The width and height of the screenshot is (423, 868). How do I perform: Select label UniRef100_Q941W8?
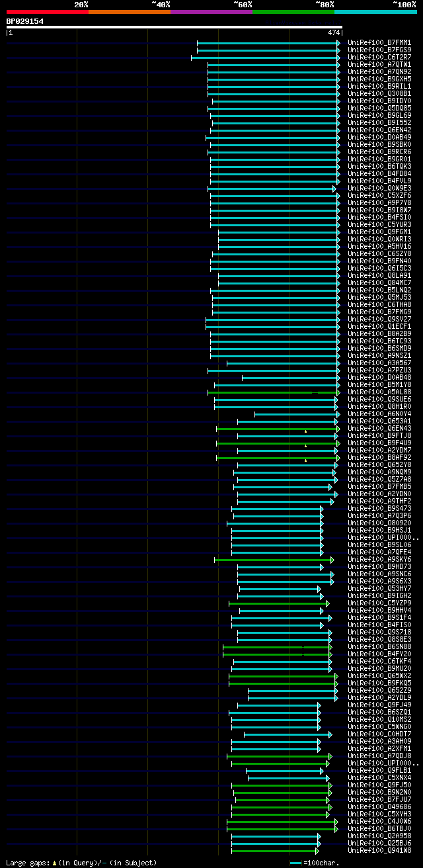pos(379,850)
